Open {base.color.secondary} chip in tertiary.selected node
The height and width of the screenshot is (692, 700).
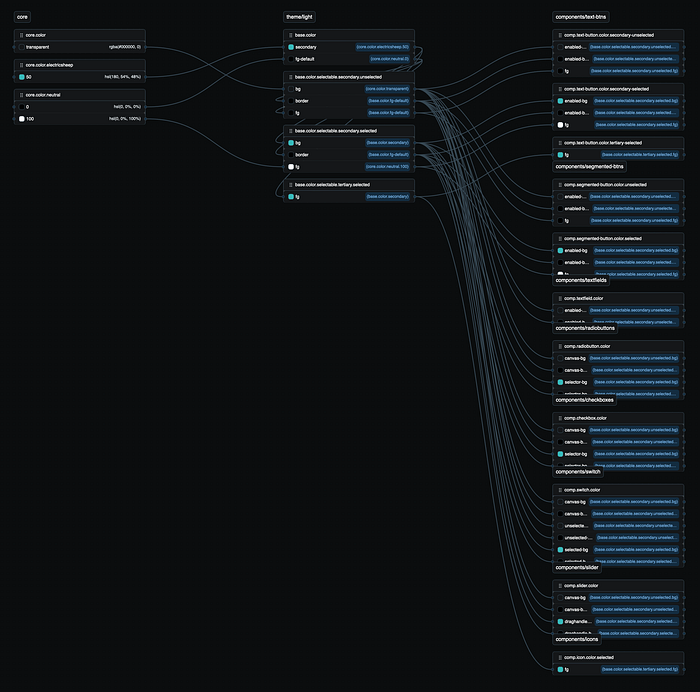click(x=388, y=196)
